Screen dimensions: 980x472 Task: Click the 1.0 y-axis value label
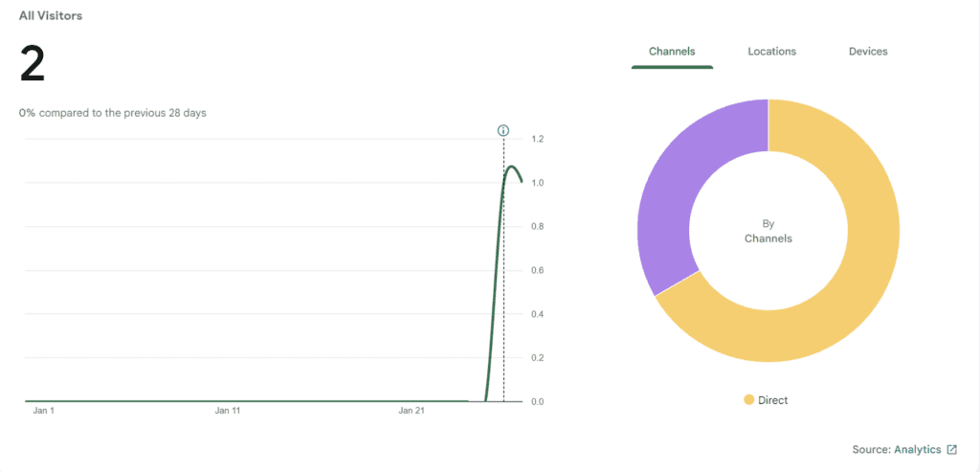coord(538,183)
